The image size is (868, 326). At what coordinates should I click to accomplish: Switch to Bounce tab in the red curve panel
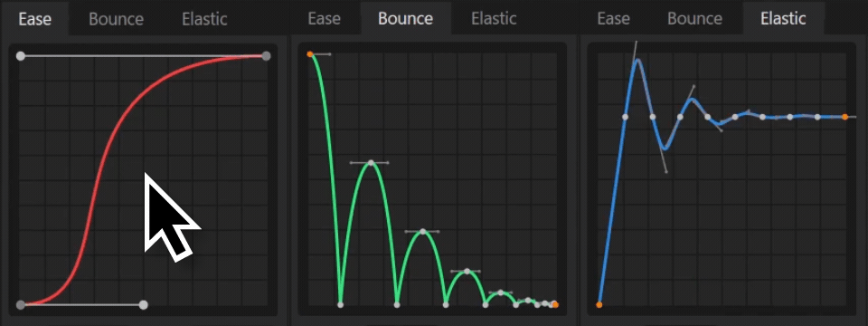click(117, 19)
